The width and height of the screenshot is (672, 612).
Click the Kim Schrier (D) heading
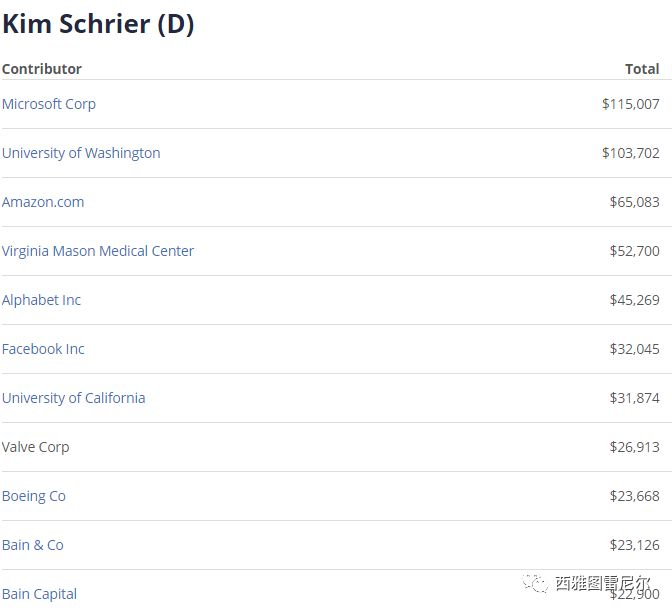[98, 25]
